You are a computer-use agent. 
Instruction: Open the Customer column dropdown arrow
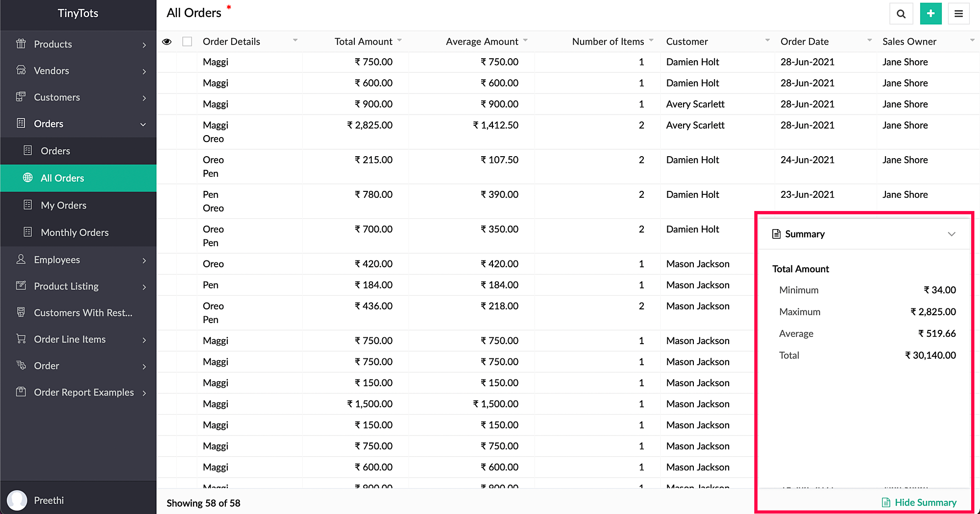[x=767, y=41]
